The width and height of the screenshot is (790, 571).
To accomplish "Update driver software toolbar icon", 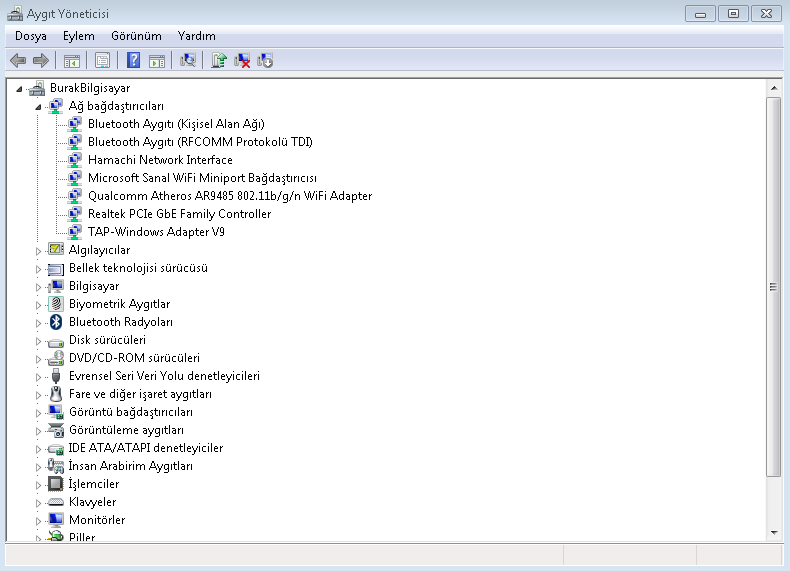I will [x=219, y=60].
